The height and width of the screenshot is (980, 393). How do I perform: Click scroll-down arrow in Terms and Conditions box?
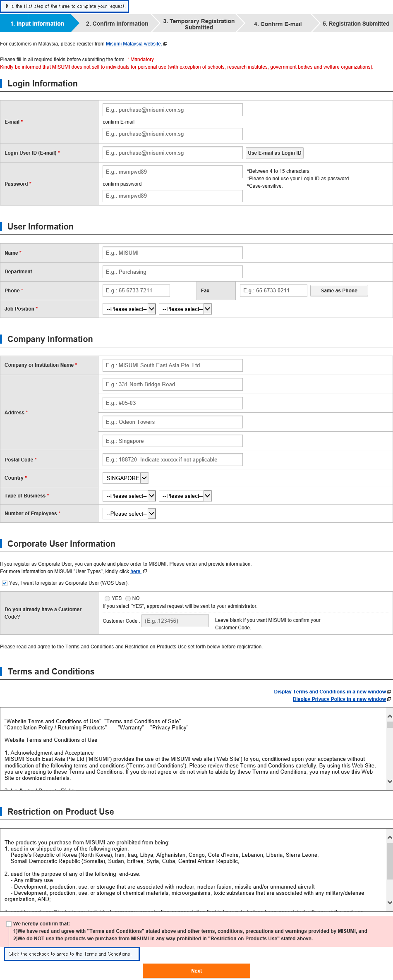pyautogui.click(x=390, y=781)
